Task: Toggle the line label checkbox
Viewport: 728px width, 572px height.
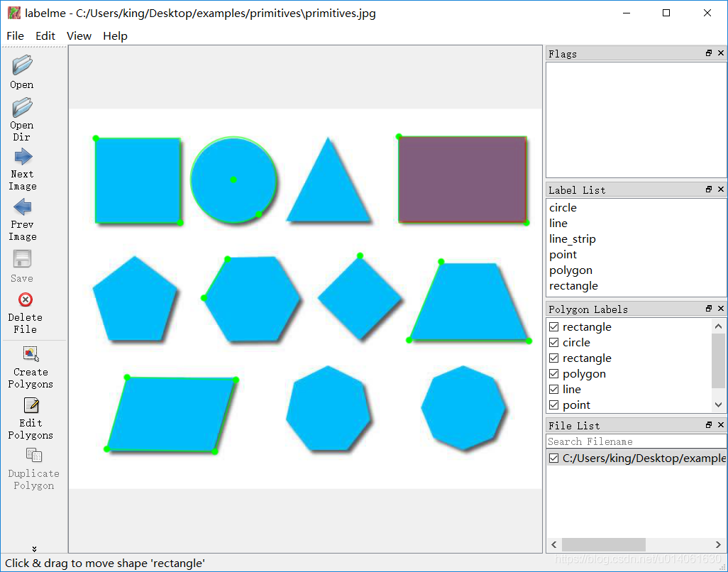Action: pos(553,389)
